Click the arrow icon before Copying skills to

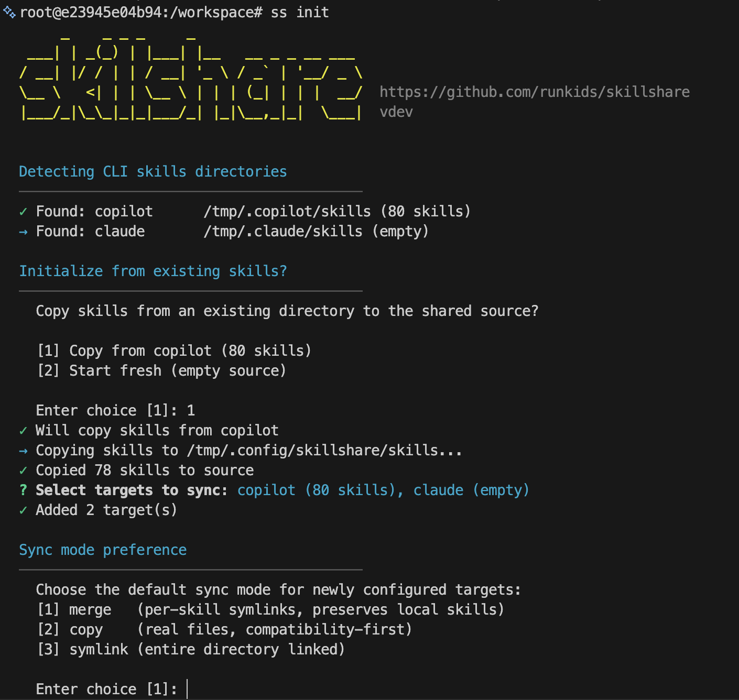(x=23, y=451)
